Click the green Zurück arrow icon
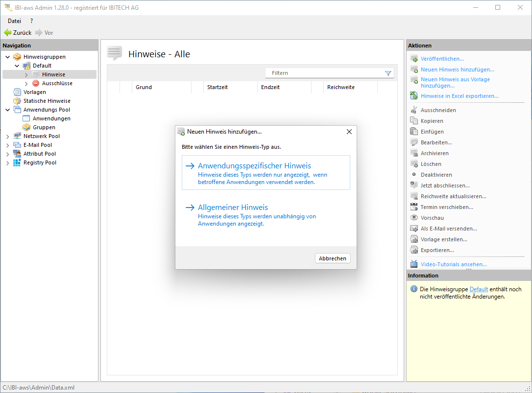532x393 pixels. click(x=7, y=33)
